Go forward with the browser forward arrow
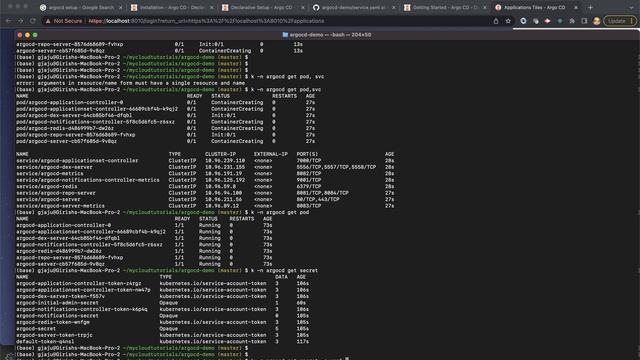Viewport: 640px width, 360px height. point(20,21)
